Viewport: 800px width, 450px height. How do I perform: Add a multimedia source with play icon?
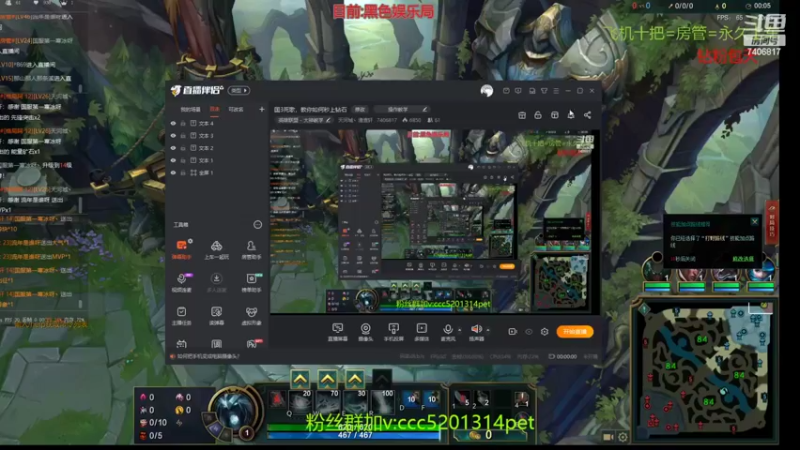tap(421, 332)
